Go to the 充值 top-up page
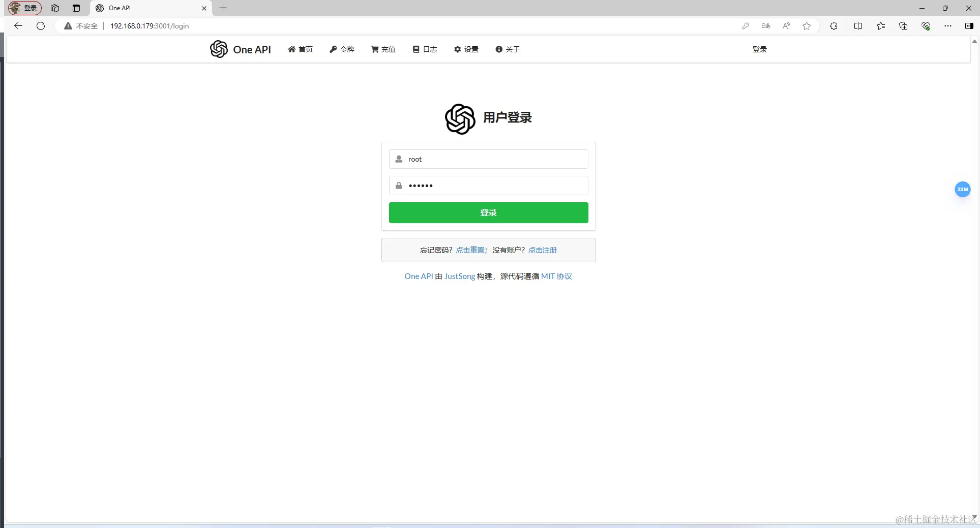Viewport: 980px width, 528px height. pos(383,49)
